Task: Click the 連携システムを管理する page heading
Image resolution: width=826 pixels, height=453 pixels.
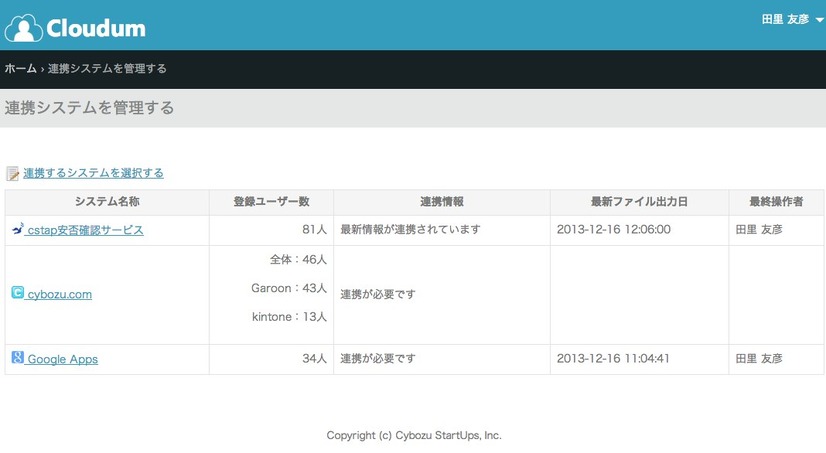Action: click(x=90, y=108)
